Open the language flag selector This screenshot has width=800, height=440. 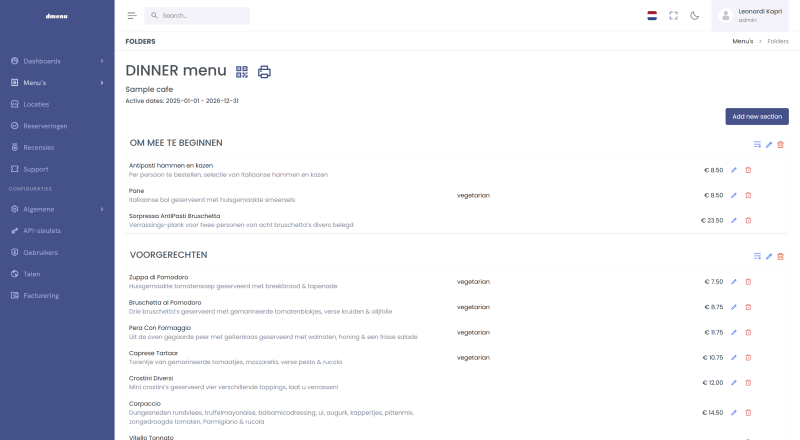click(652, 16)
